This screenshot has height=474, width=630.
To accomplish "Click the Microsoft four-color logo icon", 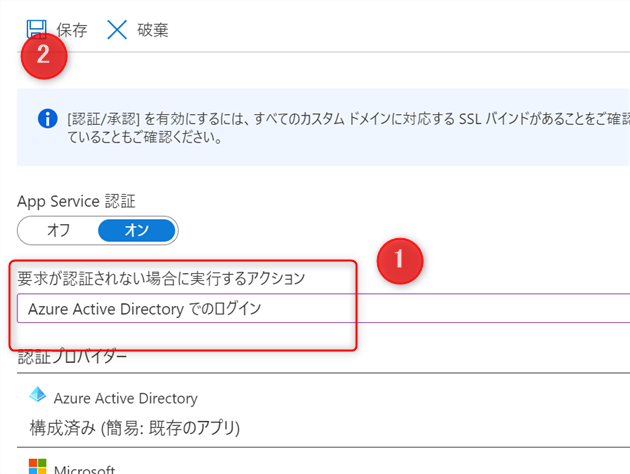I will tap(38, 467).
